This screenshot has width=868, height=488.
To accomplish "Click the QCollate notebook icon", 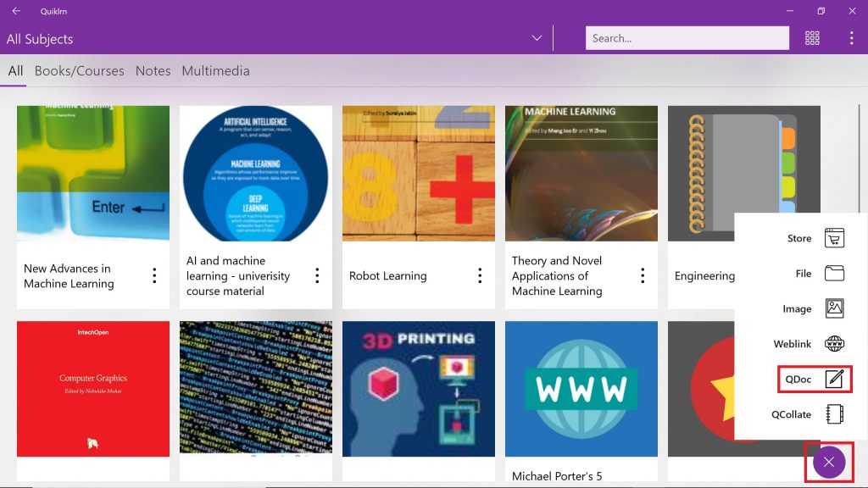I will 834,414.
